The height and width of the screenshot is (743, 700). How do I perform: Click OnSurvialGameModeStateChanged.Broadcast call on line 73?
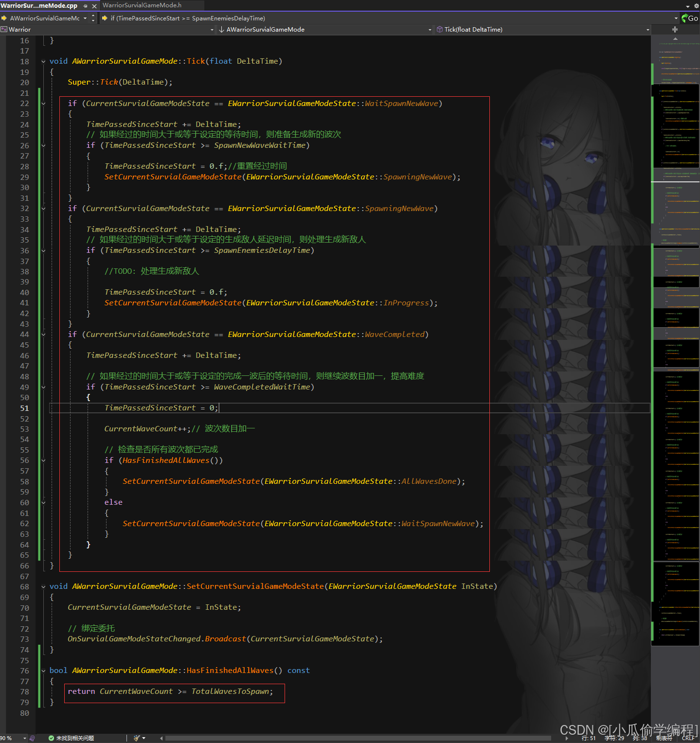click(x=225, y=639)
